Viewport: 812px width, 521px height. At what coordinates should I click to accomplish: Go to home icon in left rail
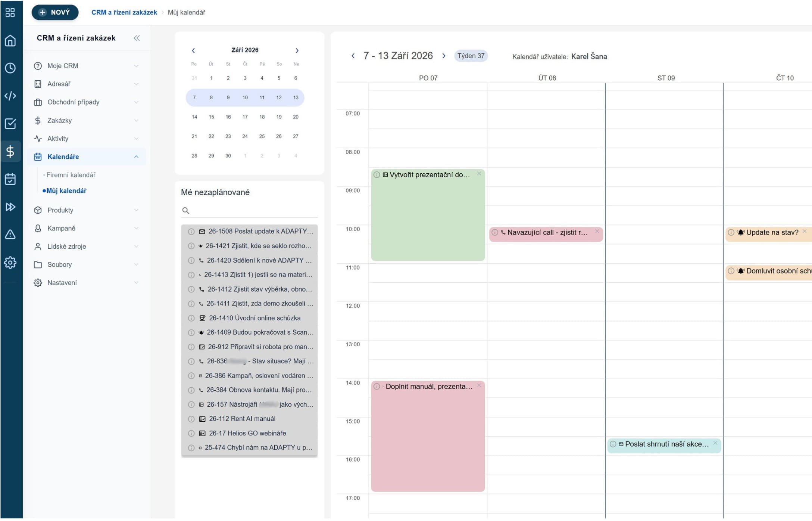coord(10,40)
